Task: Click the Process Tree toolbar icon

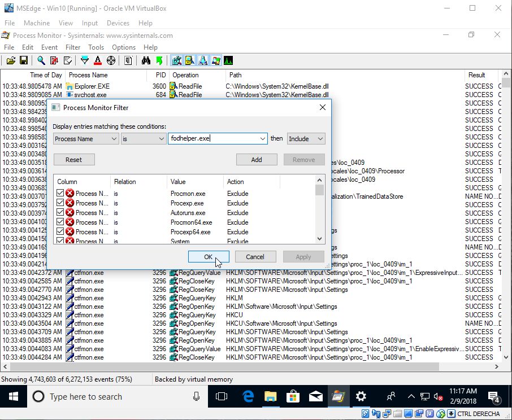Action: [x=128, y=60]
